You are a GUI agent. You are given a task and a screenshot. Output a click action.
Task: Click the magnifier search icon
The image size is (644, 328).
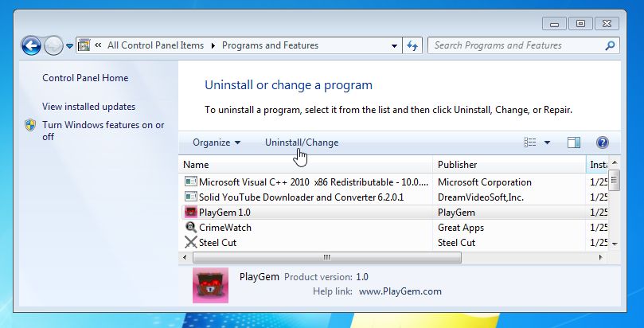pos(611,45)
